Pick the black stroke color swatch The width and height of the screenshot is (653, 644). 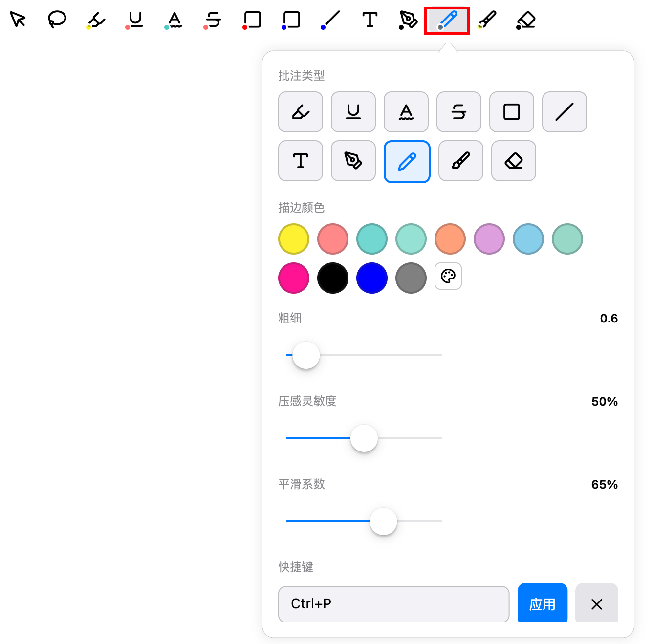coord(333,278)
